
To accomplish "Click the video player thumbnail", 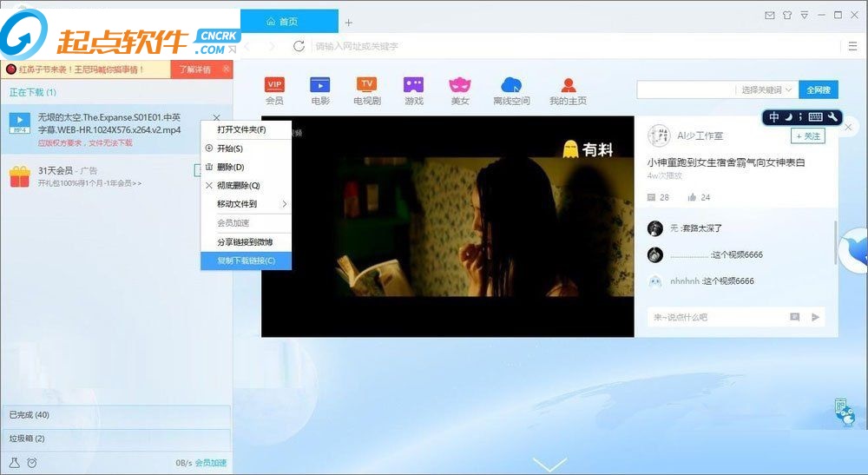I will point(447,227).
